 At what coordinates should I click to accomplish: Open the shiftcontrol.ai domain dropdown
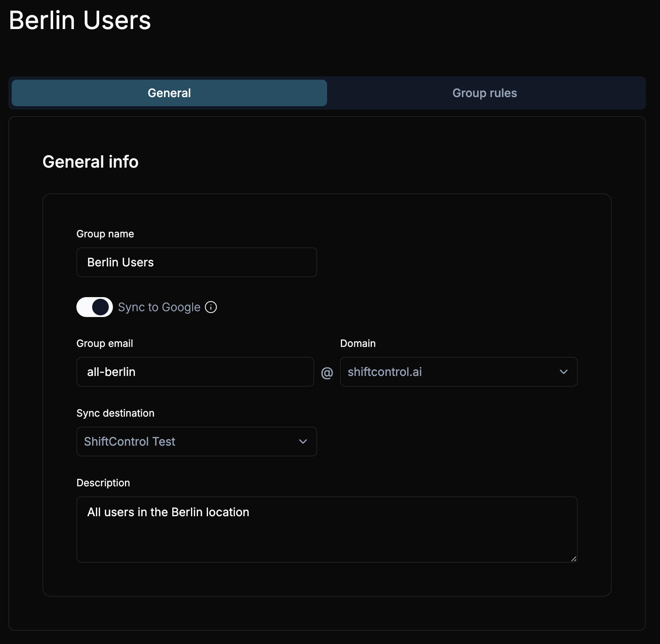tap(458, 372)
